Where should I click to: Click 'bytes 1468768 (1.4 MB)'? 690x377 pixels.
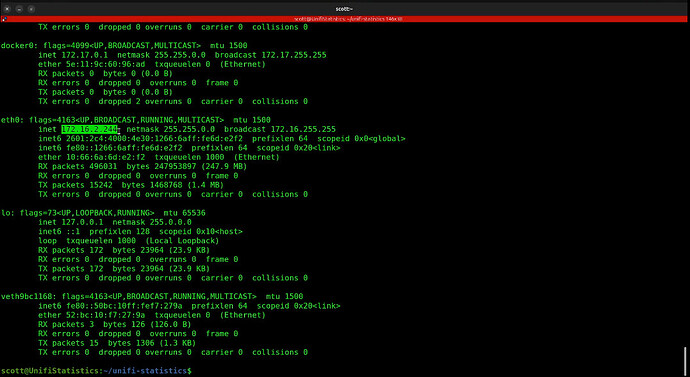point(173,185)
